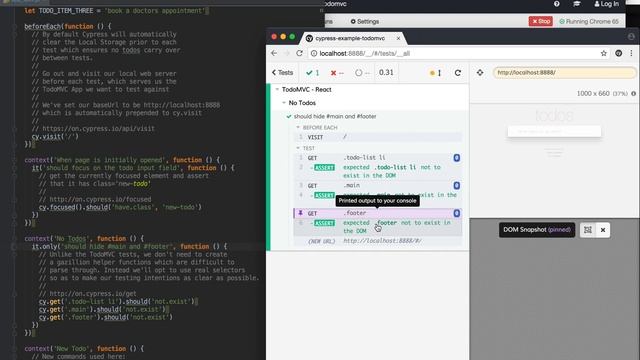Click the Log In link
The height and width of the screenshot is (360, 640).
pyautogui.click(x=607, y=4)
